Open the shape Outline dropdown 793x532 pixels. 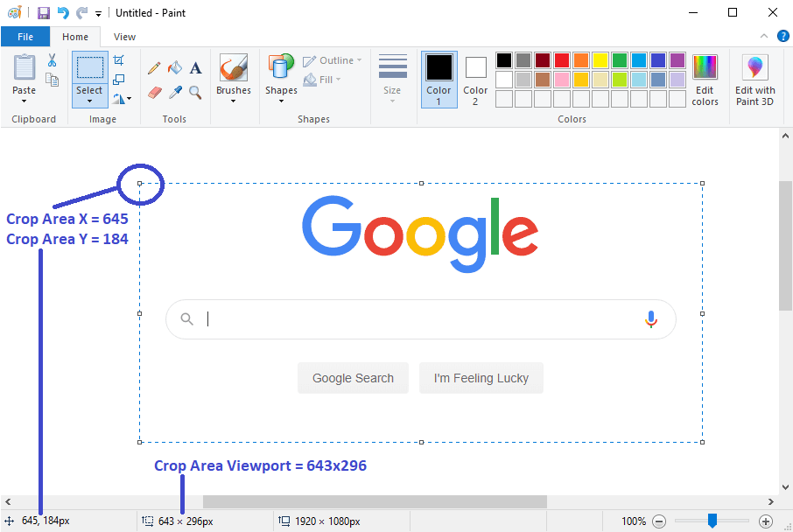pyautogui.click(x=333, y=60)
